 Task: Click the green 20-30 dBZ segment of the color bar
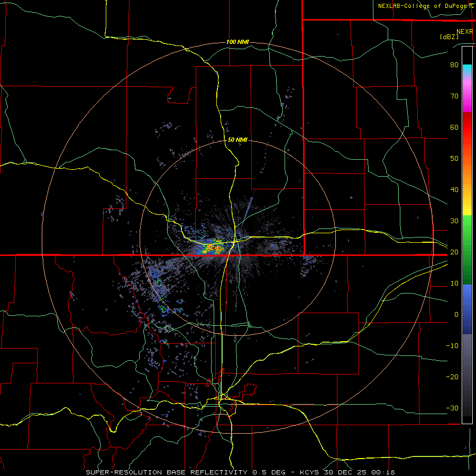click(x=467, y=237)
